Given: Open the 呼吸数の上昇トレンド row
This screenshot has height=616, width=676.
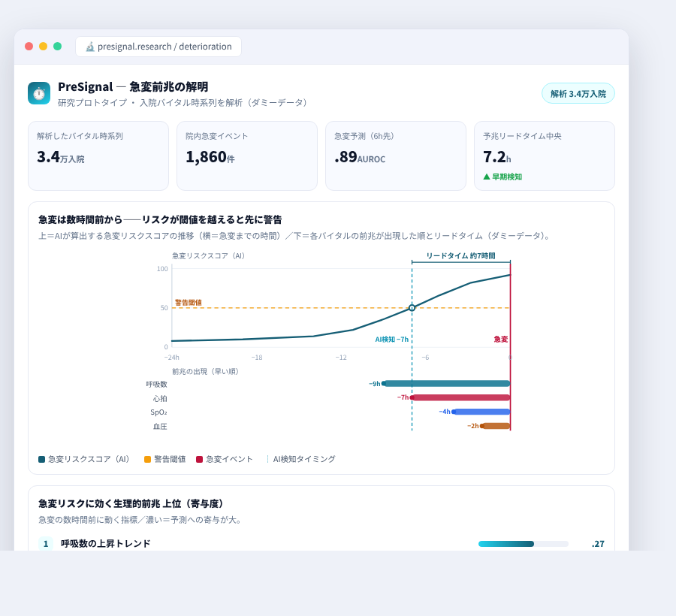Looking at the screenshot, I should [321, 544].
